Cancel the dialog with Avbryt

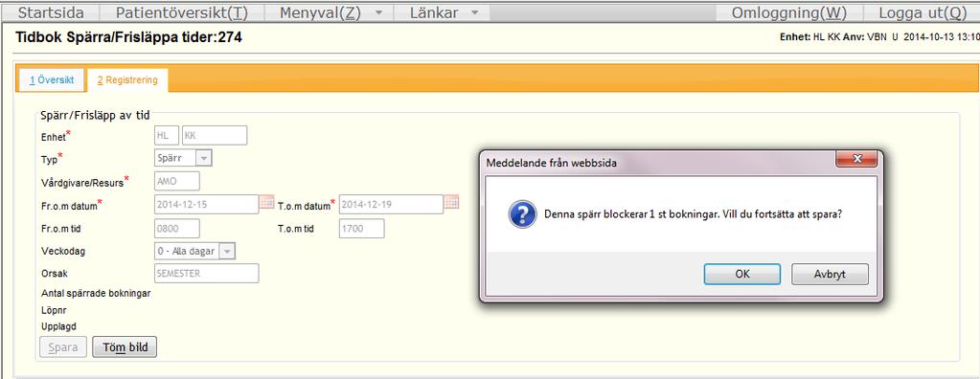tap(830, 274)
